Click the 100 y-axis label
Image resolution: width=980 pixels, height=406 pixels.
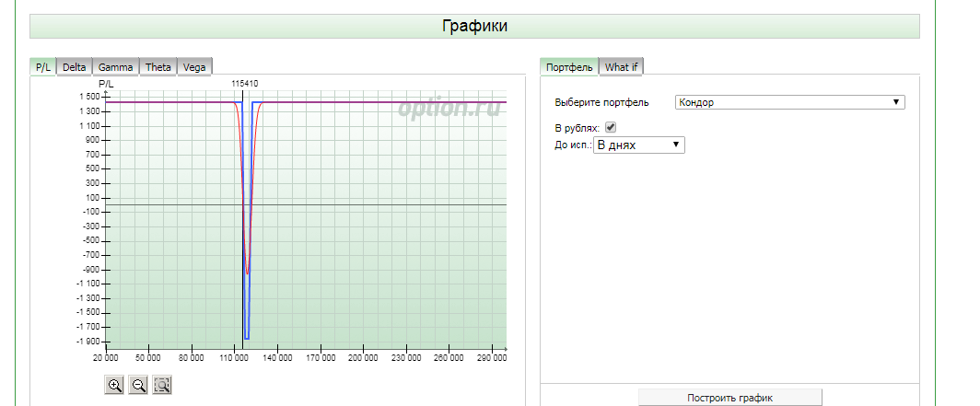93,198
